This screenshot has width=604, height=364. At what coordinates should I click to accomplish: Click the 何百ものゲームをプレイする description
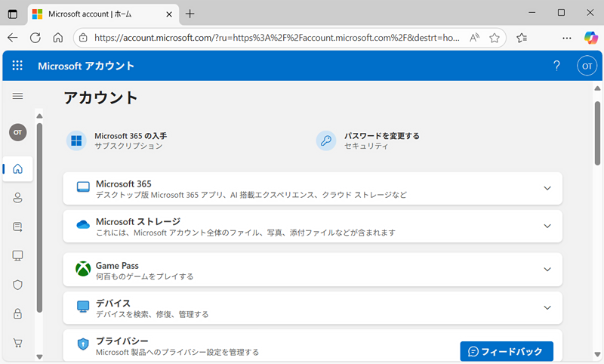click(144, 276)
